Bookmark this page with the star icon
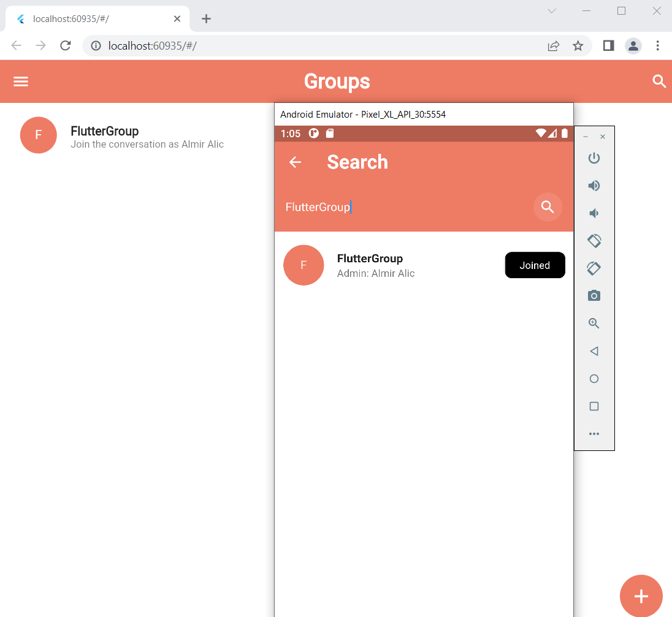This screenshot has height=617, width=672. click(578, 46)
